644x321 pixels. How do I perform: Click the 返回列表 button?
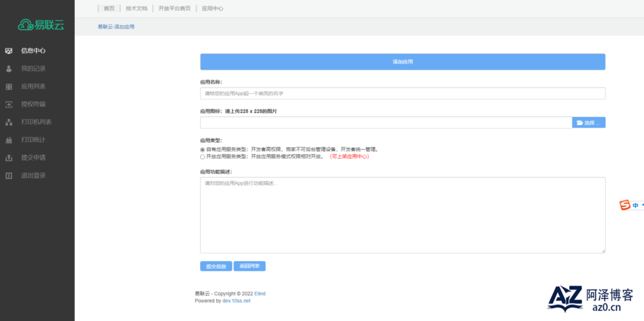250,266
